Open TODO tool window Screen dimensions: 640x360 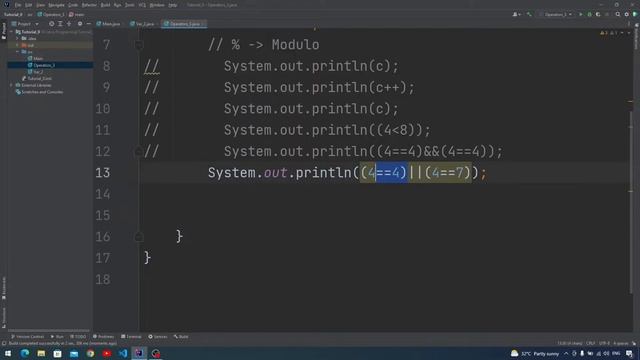[78, 337]
